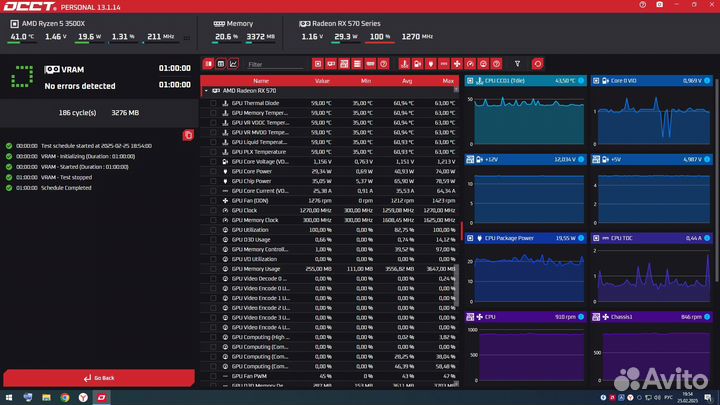
Task: Switch to graph view in monitoring toolbar
Action: 233,64
